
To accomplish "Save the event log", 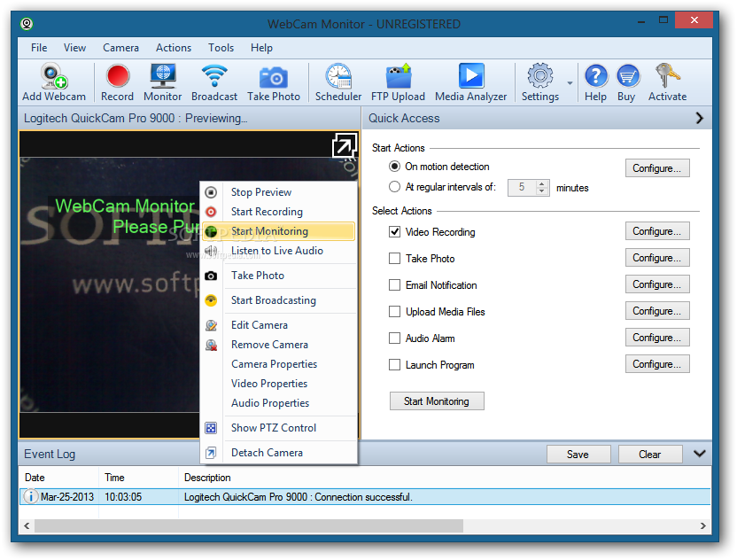I will (x=578, y=455).
